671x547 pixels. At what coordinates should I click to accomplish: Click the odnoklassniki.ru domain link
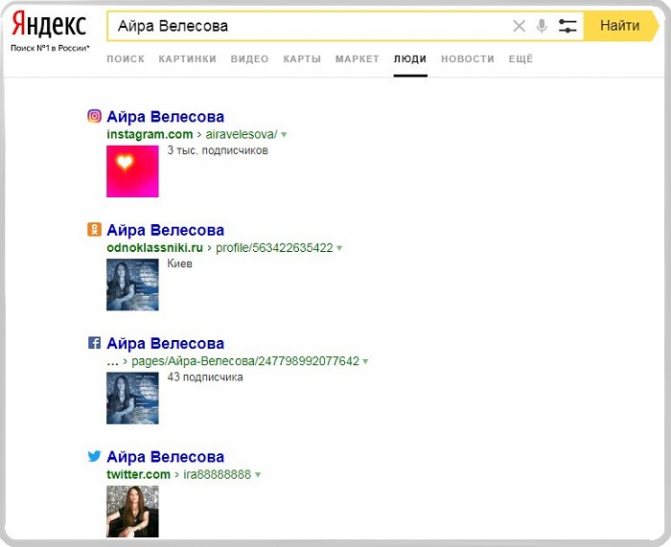click(155, 248)
